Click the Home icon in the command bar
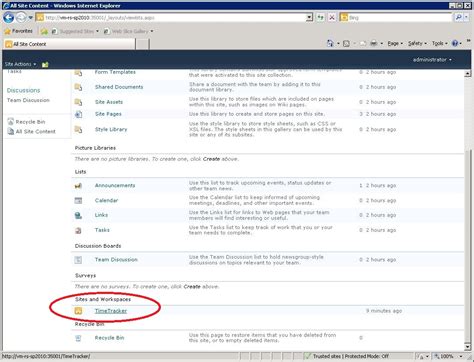Image resolution: width=474 pixels, height=362 pixels. (330, 43)
